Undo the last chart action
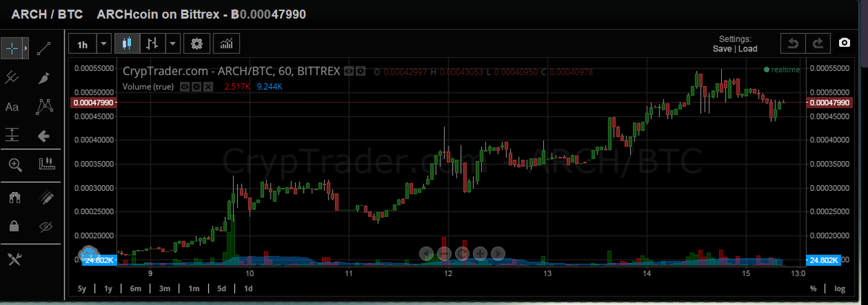Screen dimensions: 868x305 click(x=793, y=43)
